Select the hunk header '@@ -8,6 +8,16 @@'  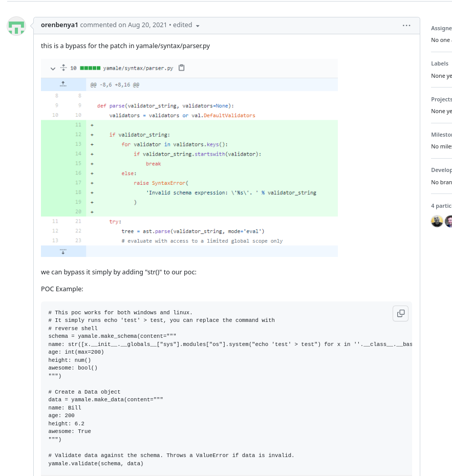115,84
